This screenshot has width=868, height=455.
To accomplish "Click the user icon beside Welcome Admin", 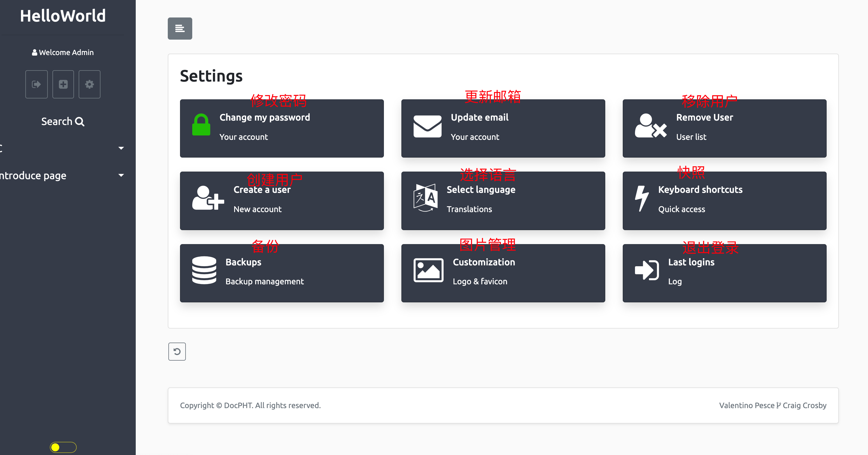I will (34, 52).
